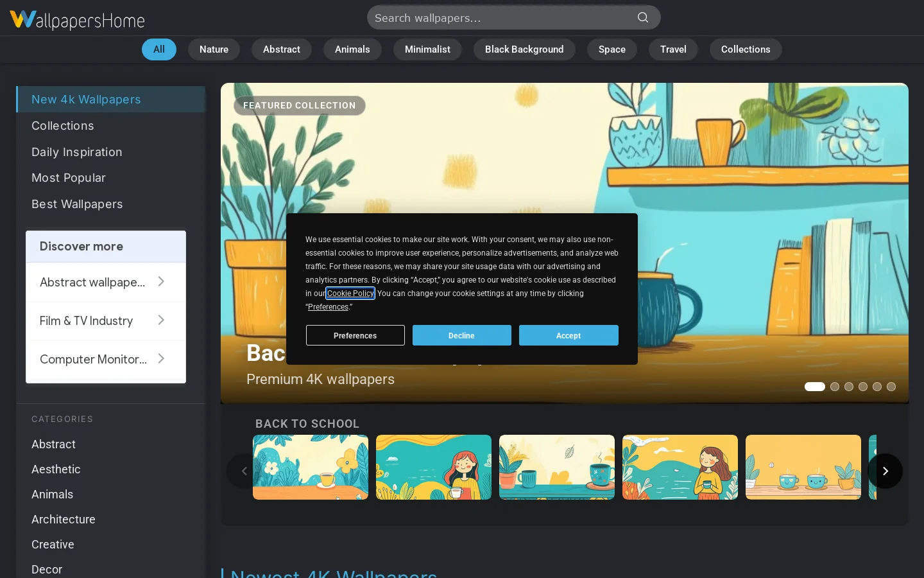Choose the Black Background filter chip
The width and height of the screenshot is (924, 578).
pos(524,49)
